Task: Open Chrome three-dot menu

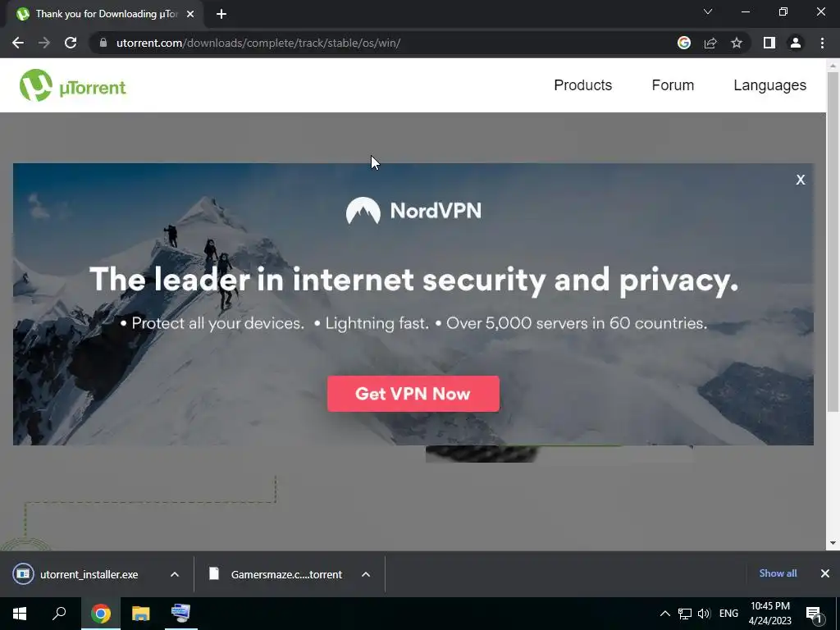Action: 822,43
